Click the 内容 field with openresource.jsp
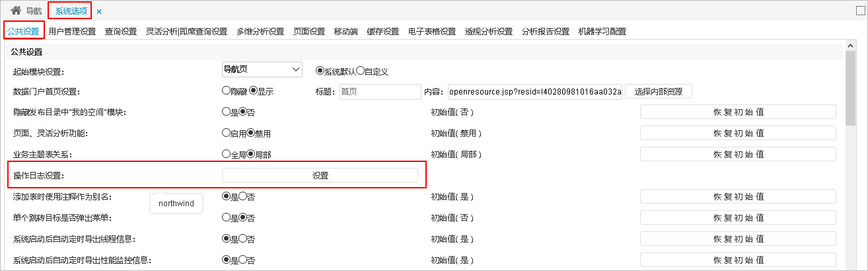This screenshot has width=868, height=271. click(535, 92)
